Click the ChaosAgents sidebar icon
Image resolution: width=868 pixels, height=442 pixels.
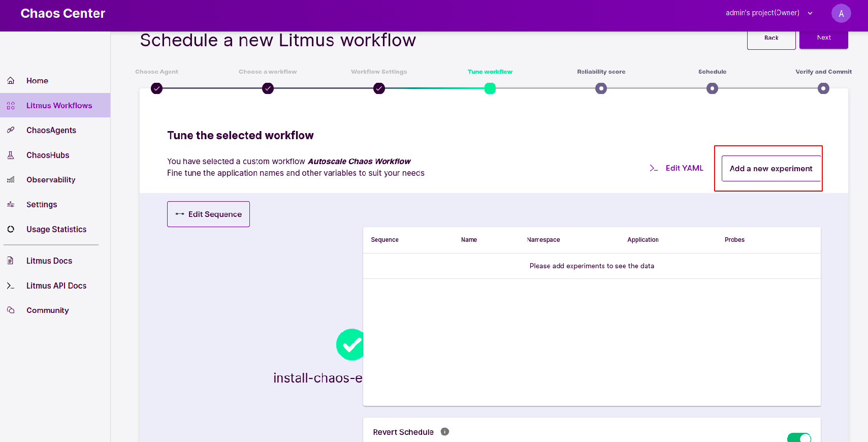tap(11, 130)
